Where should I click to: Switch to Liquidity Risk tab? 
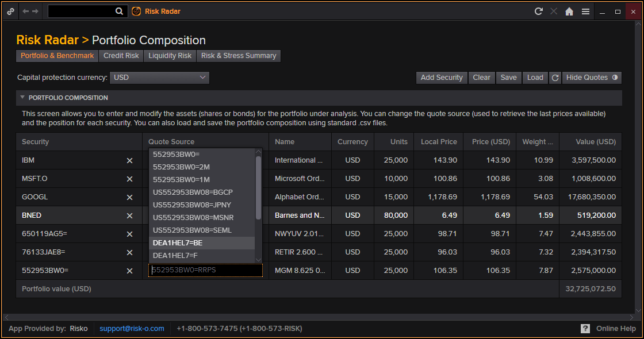point(170,56)
